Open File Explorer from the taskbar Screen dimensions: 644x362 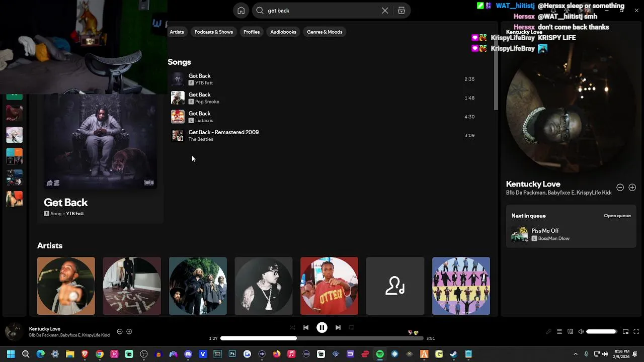click(70, 354)
